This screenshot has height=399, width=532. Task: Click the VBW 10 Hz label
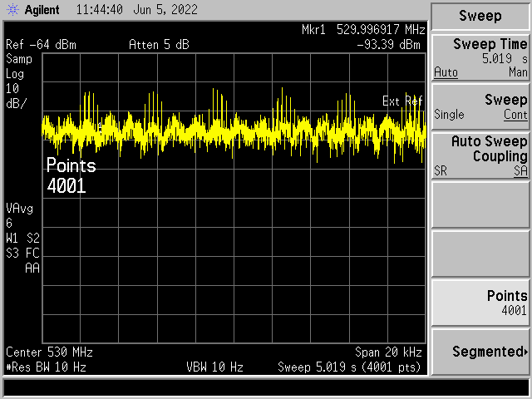click(214, 367)
